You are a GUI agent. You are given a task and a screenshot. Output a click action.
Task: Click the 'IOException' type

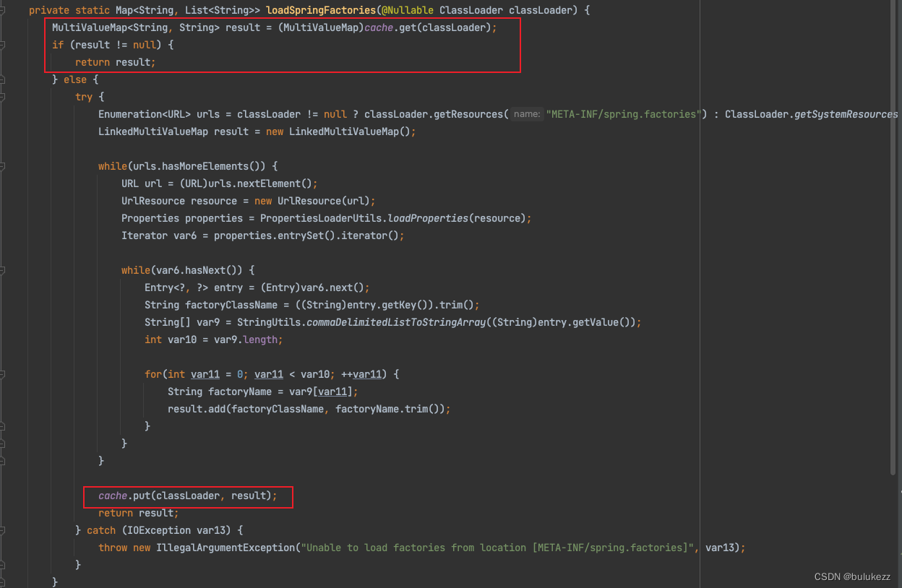coord(159,530)
